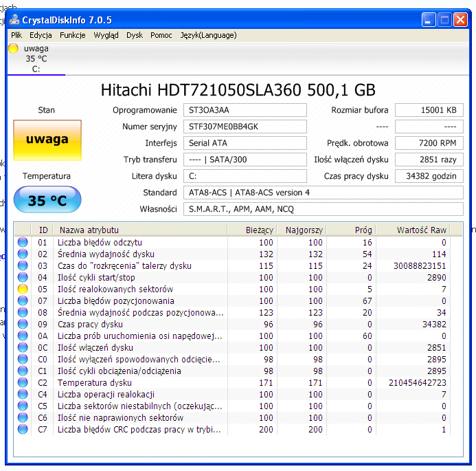This screenshot has width=476, height=471.
Task: Click the Serial ATA interface field
Action: tap(245, 143)
